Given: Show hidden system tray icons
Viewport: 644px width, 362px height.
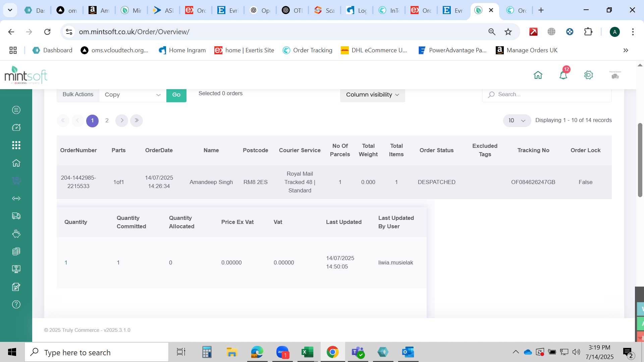Looking at the screenshot, I should pos(516,352).
